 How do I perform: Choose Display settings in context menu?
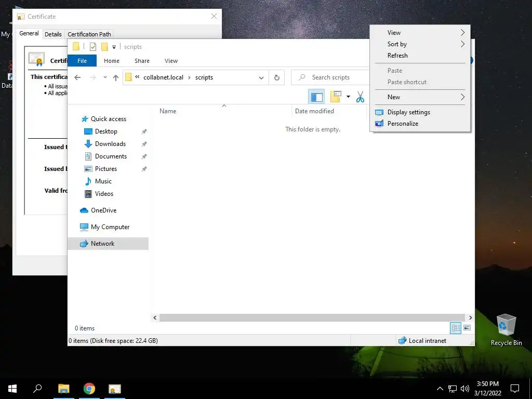click(420, 112)
